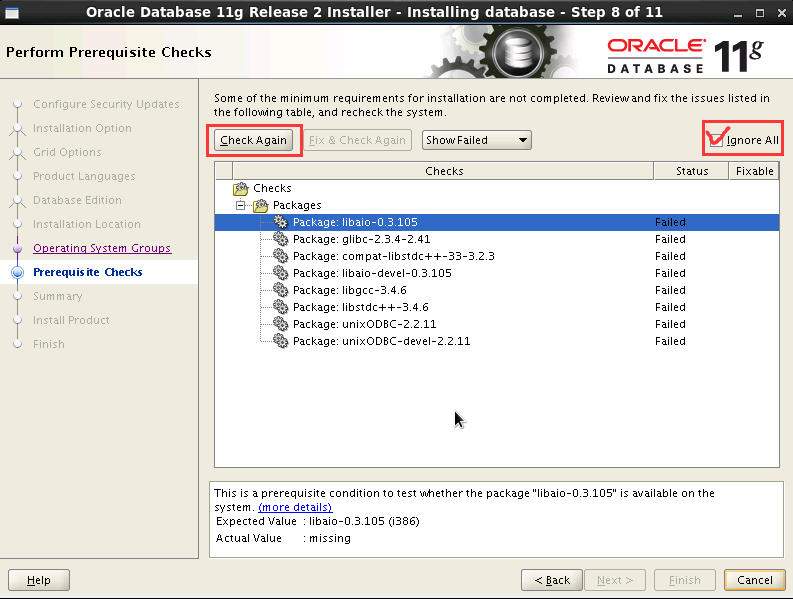This screenshot has height=599, width=793.
Task: Select row Package: libaio-0.3.105
Action: (x=497, y=222)
